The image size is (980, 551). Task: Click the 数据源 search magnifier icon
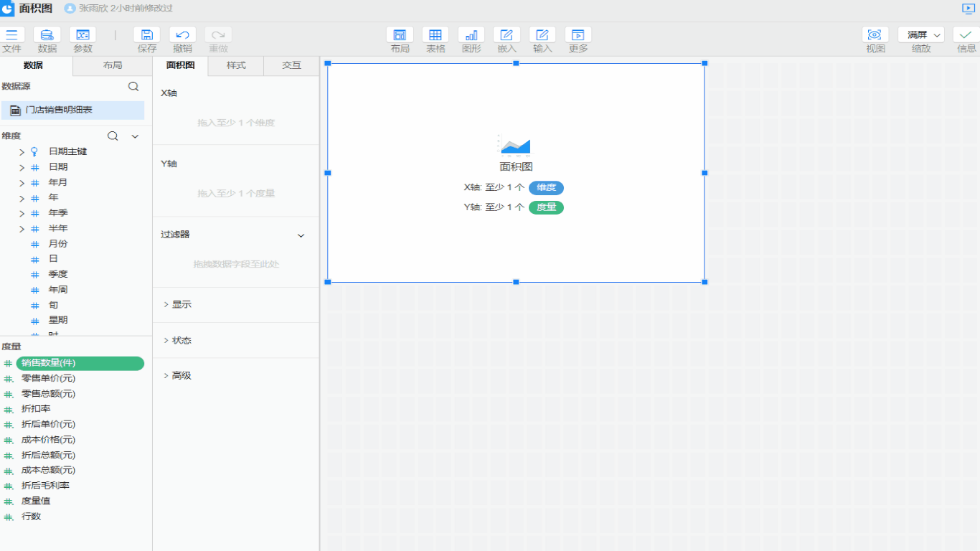tap(133, 86)
